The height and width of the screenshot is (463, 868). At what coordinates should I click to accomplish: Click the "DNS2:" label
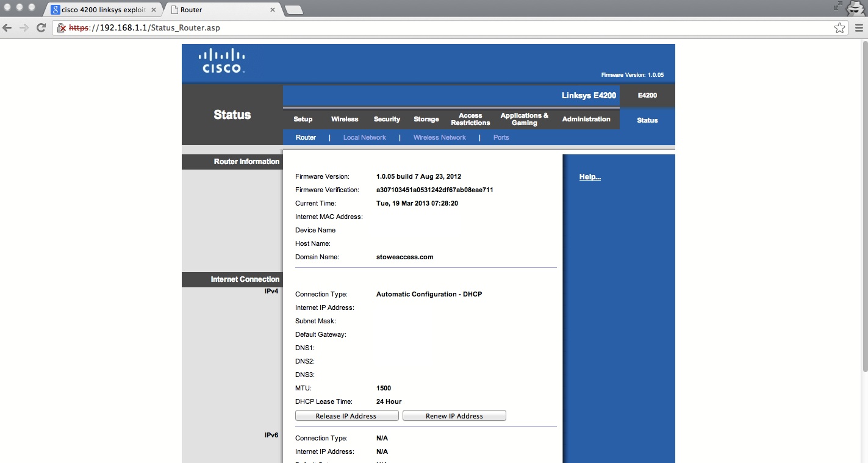(x=305, y=361)
